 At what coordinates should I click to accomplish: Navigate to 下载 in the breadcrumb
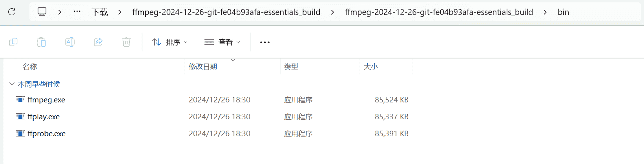pyautogui.click(x=100, y=12)
